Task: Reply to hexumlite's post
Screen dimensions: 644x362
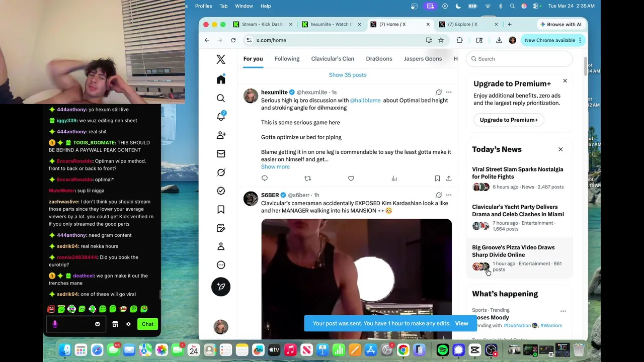Action: click(265, 178)
